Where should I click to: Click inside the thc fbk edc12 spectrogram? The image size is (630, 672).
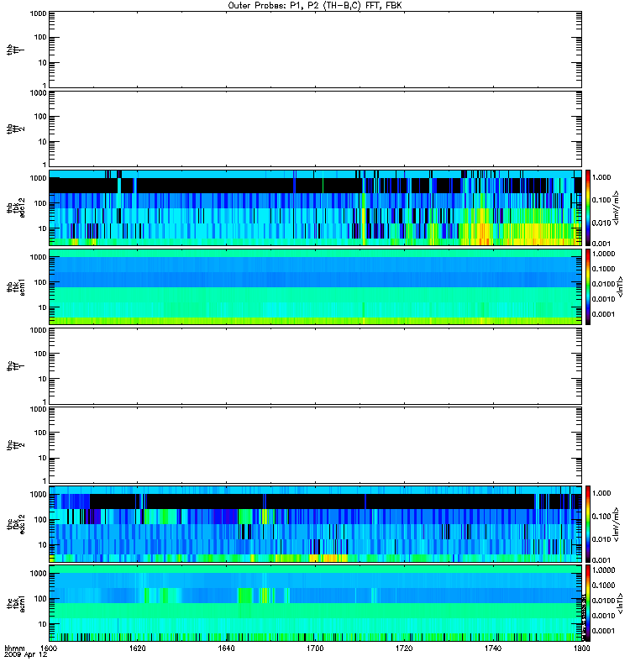pos(315,523)
